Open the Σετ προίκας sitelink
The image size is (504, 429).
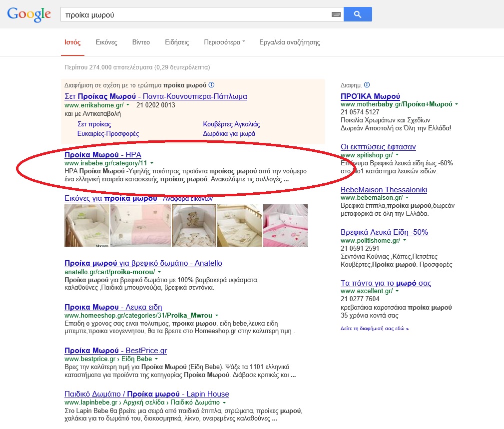pos(94,124)
